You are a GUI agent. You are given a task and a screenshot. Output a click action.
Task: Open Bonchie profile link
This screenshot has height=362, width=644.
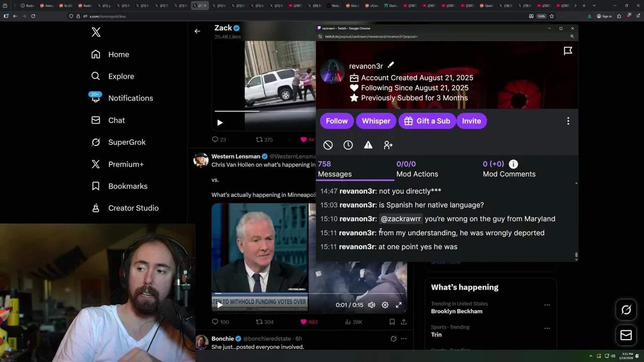(x=222, y=339)
